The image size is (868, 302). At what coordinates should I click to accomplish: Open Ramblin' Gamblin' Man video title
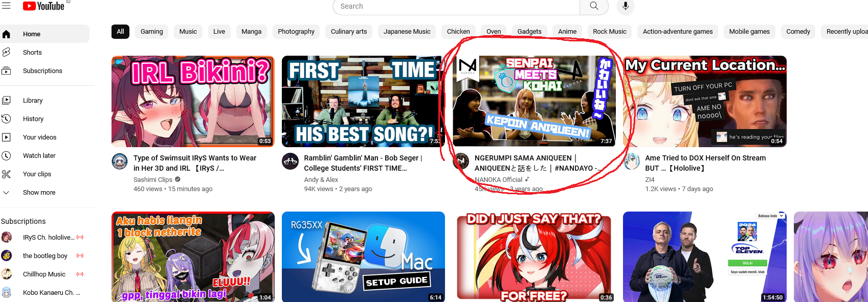pyautogui.click(x=363, y=163)
